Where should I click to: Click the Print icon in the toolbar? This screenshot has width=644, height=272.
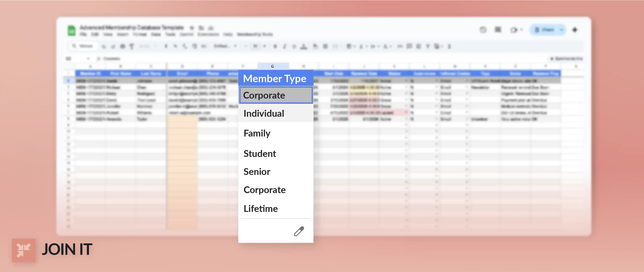pos(122,46)
